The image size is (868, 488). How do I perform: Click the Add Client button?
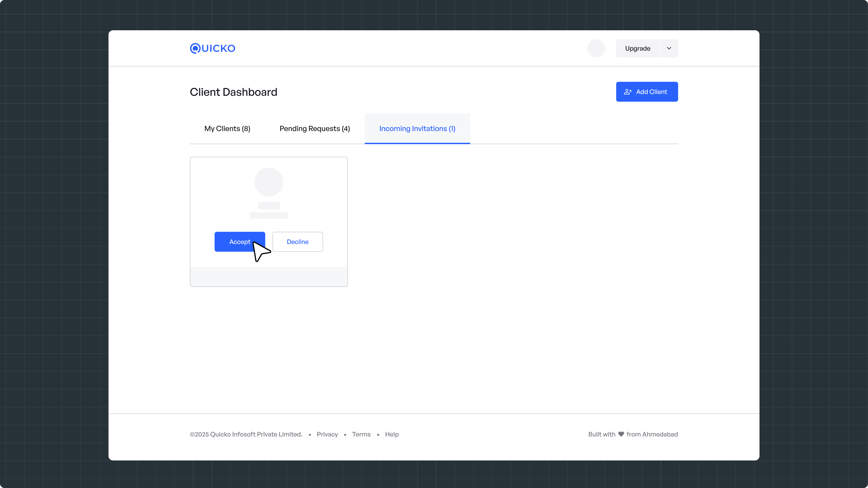(647, 91)
